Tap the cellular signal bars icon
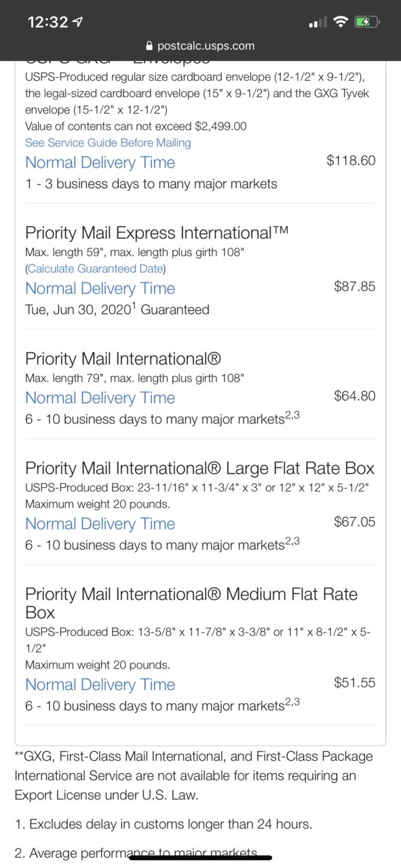 coord(318,22)
